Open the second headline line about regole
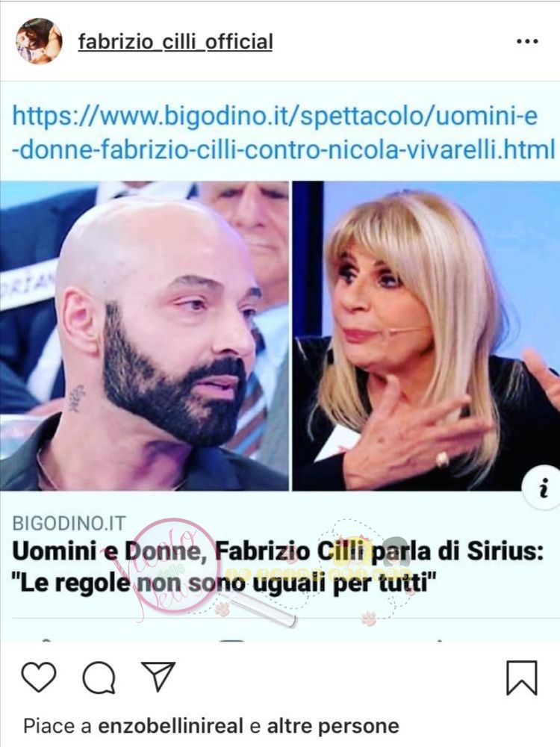The height and width of the screenshot is (747, 560). click(224, 583)
